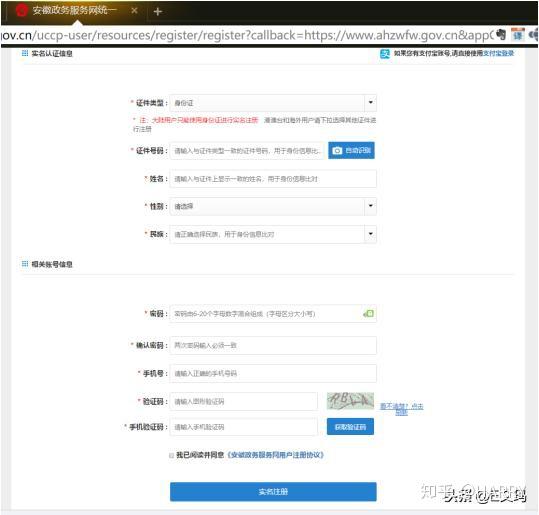
Task: Click the 证件类型 dropdown arrow
Action: click(x=371, y=102)
